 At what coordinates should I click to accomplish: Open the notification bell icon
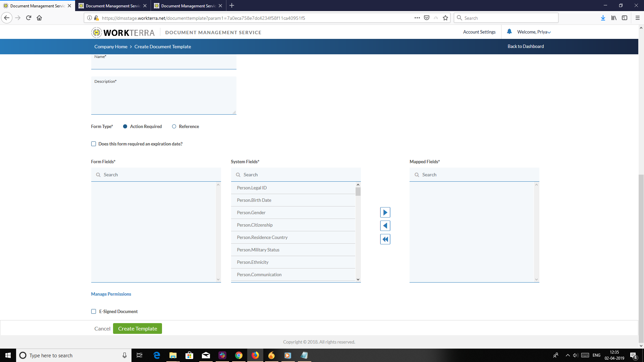(x=509, y=32)
